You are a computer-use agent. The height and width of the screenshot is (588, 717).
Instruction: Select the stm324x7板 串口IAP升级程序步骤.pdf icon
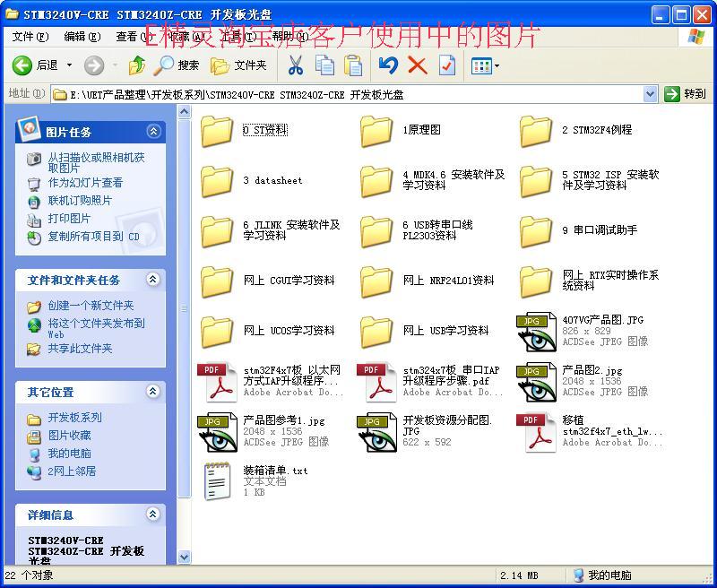pyautogui.click(x=376, y=382)
